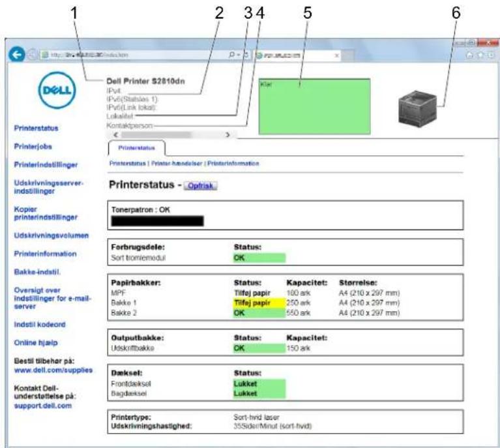Open the browser tools gear icon

[491, 55]
